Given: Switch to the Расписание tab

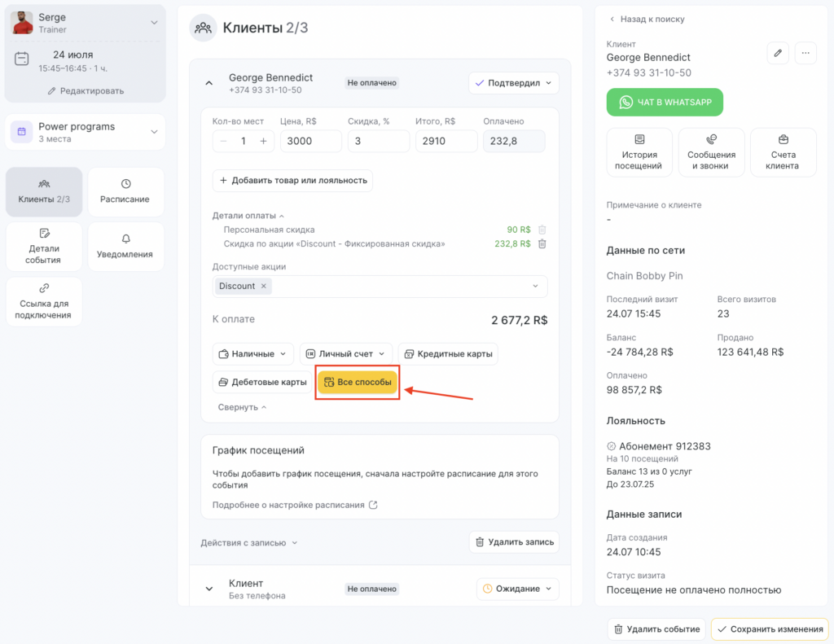Looking at the screenshot, I should click(x=125, y=191).
